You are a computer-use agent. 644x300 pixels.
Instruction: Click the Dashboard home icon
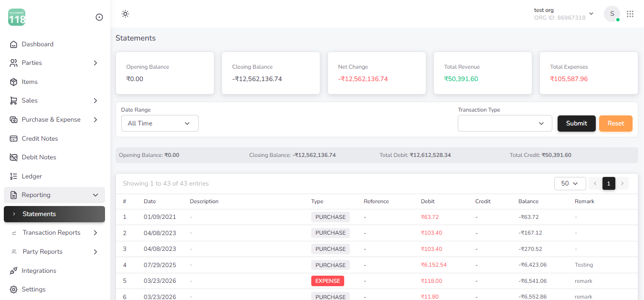(13, 44)
